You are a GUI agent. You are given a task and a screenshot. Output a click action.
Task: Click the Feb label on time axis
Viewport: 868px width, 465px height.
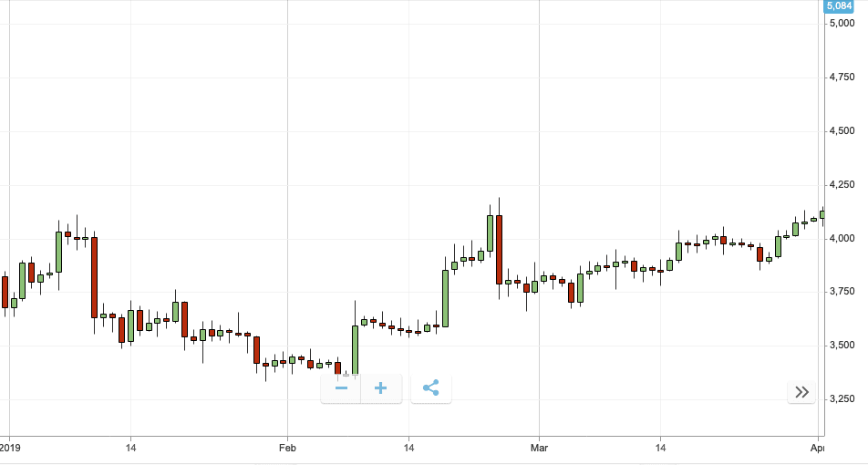(288, 448)
